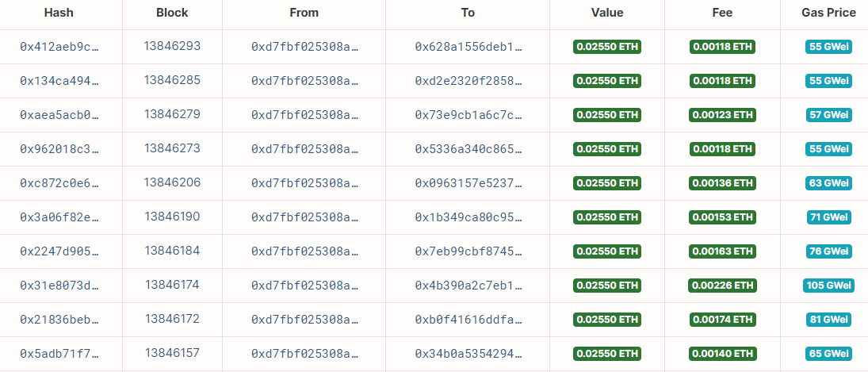The image size is (868, 372).
Task: Open recipient address 0x34b0a5354294
Action: [468, 354]
